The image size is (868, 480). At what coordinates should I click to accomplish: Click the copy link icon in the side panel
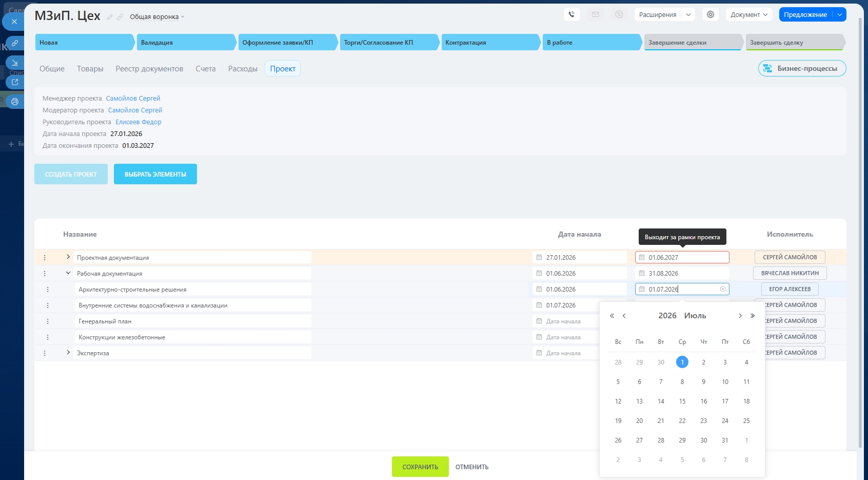(15, 43)
